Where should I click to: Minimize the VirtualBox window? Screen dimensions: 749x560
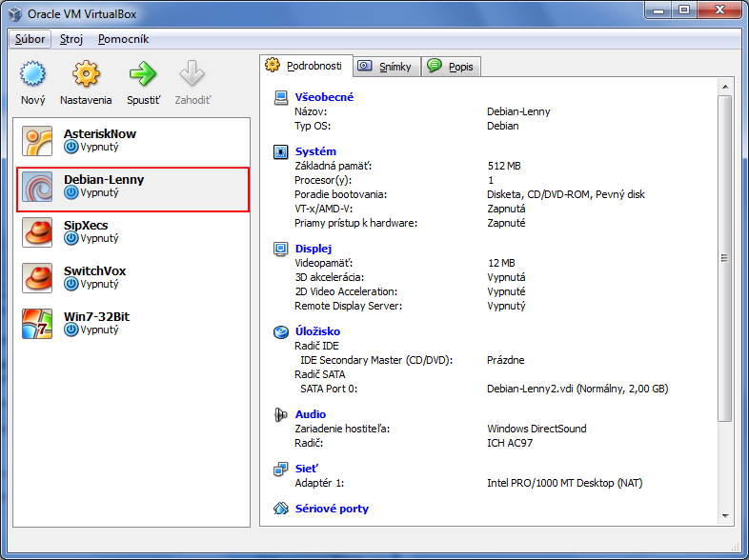658,10
